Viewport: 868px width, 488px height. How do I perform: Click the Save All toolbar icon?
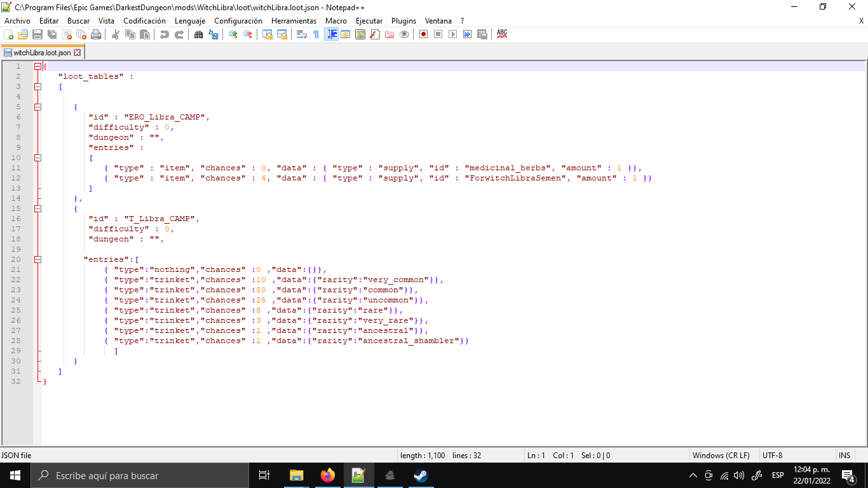[x=52, y=34]
